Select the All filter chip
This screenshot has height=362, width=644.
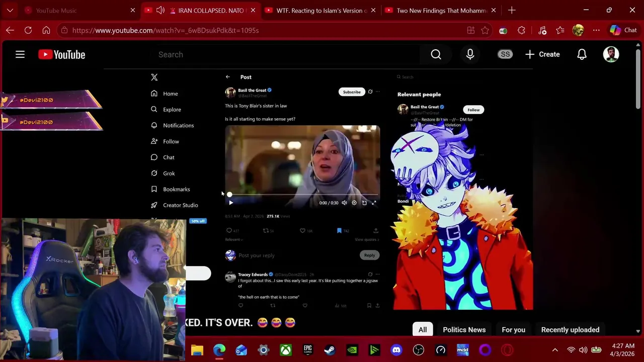point(423,330)
